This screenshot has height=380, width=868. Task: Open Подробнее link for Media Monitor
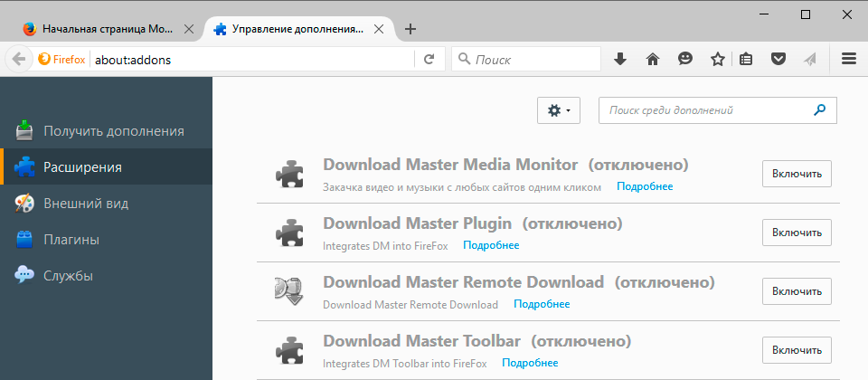coord(645,186)
